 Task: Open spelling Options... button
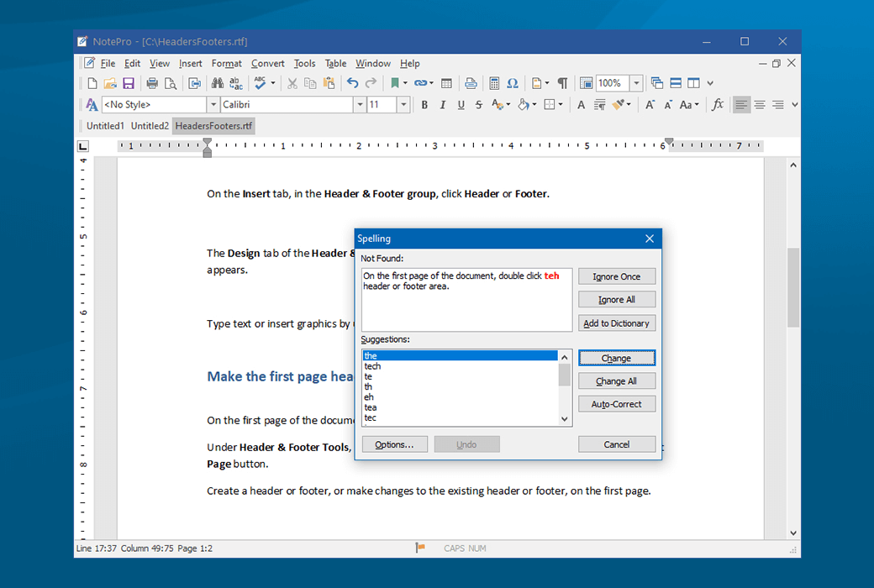395,444
